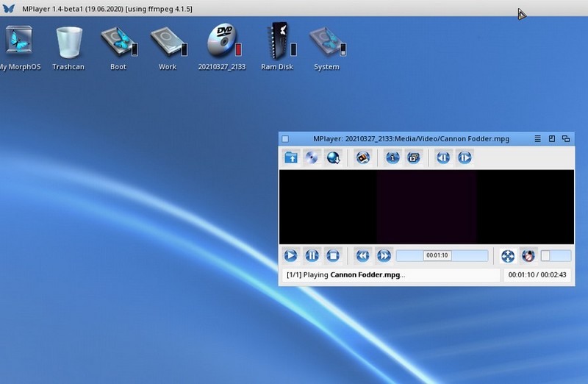Open a DVD disc in MPlayer
The height and width of the screenshot is (384, 588).
(312, 157)
